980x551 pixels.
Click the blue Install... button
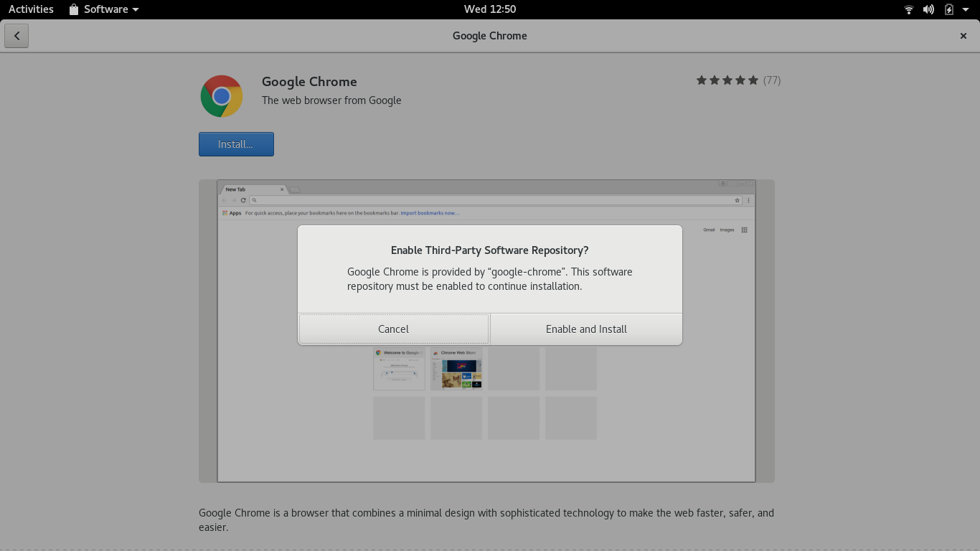pyautogui.click(x=236, y=144)
